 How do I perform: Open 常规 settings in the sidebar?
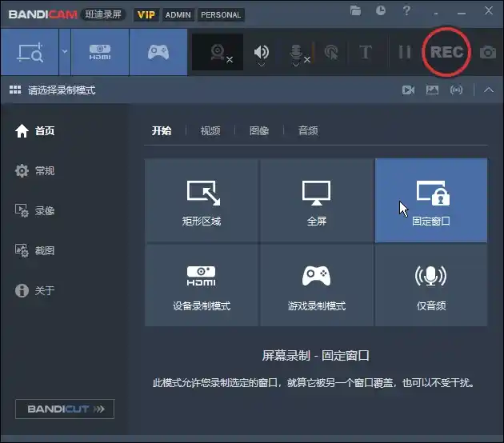pyautogui.click(x=34, y=170)
